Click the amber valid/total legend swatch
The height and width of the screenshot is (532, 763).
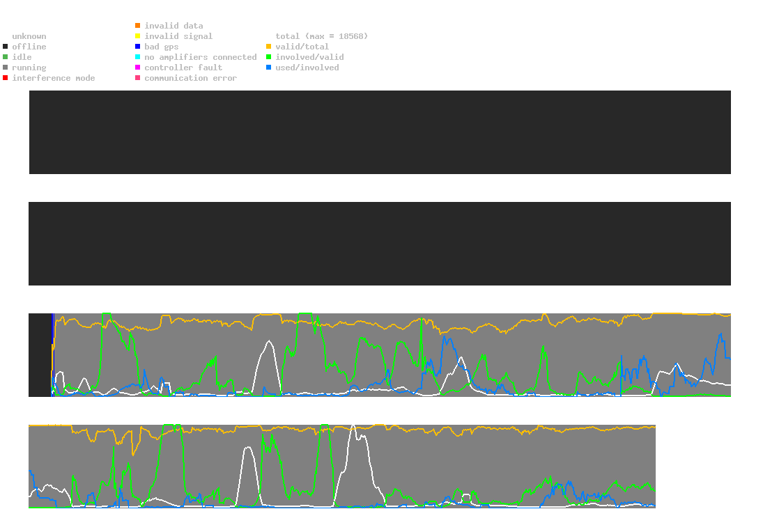(x=268, y=47)
